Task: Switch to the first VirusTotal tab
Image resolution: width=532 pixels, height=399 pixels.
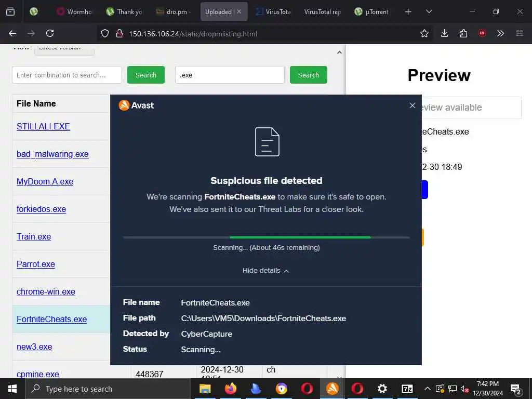Action: point(273,11)
